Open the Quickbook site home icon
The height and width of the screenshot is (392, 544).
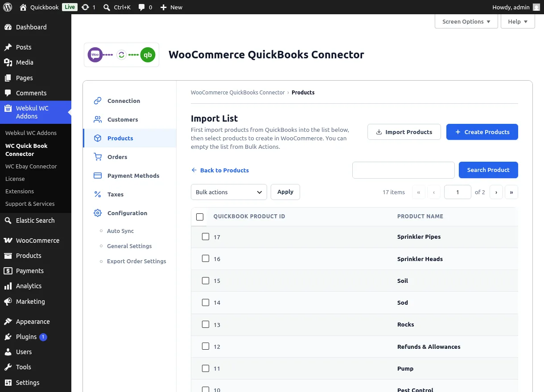[23, 7]
